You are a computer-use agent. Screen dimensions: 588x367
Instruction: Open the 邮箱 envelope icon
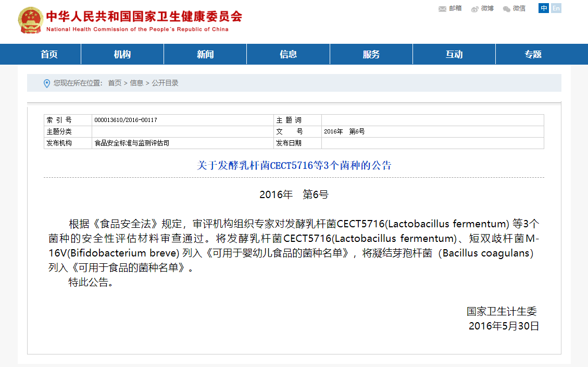tap(442, 9)
